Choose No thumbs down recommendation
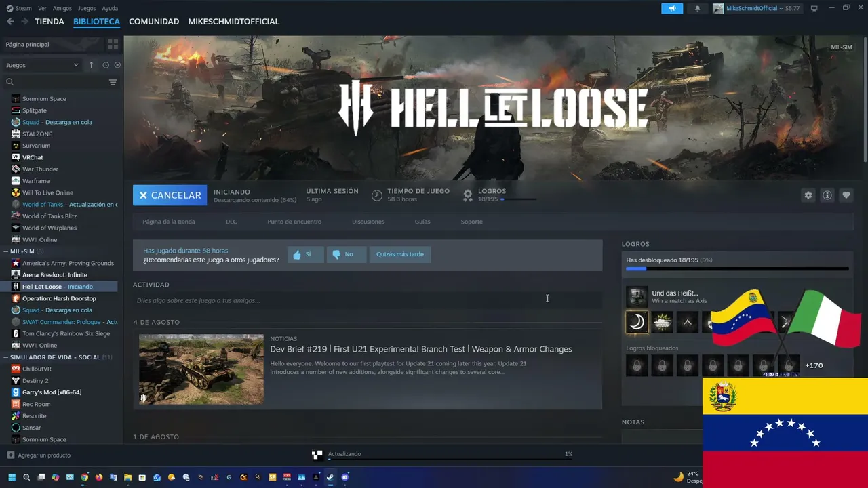The height and width of the screenshot is (488, 868). [x=346, y=254]
